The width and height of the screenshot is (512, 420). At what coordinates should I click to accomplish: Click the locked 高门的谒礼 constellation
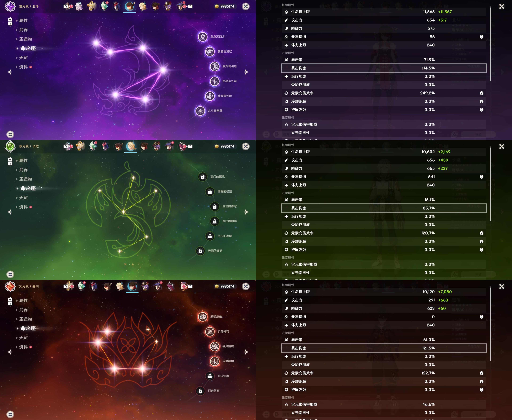point(203,177)
